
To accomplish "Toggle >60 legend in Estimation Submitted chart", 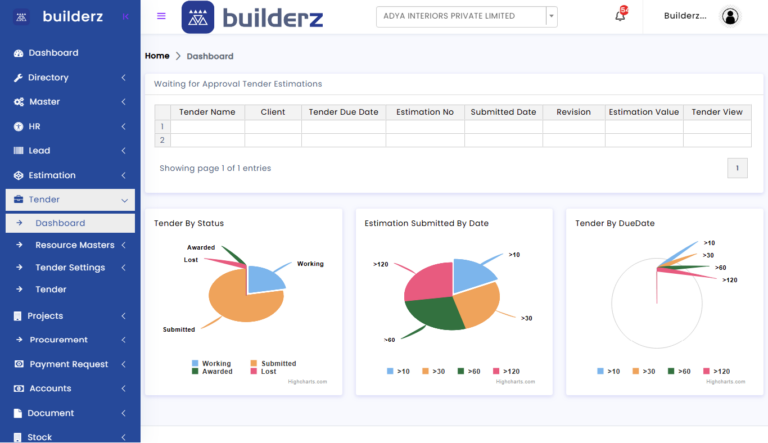I will click(469, 371).
